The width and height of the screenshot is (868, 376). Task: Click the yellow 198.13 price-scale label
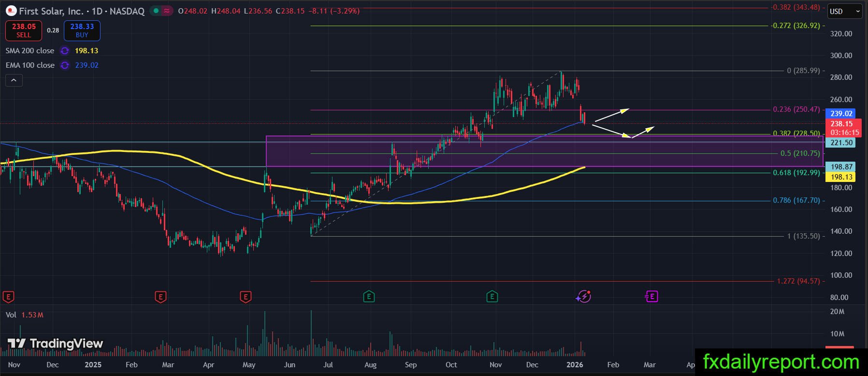pos(841,177)
